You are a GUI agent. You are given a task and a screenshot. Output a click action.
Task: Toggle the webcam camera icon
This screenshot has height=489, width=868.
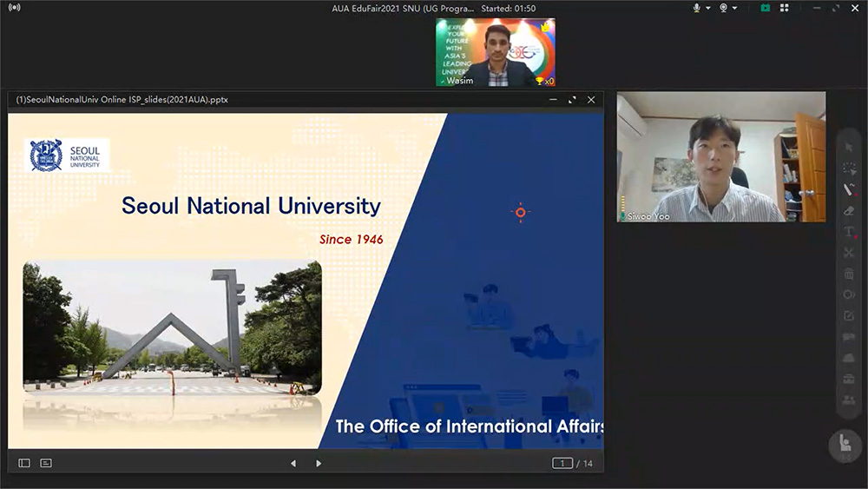723,8
